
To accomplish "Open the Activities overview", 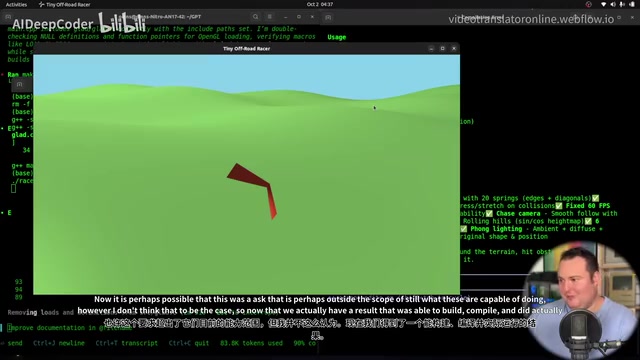I will [16, 4].
